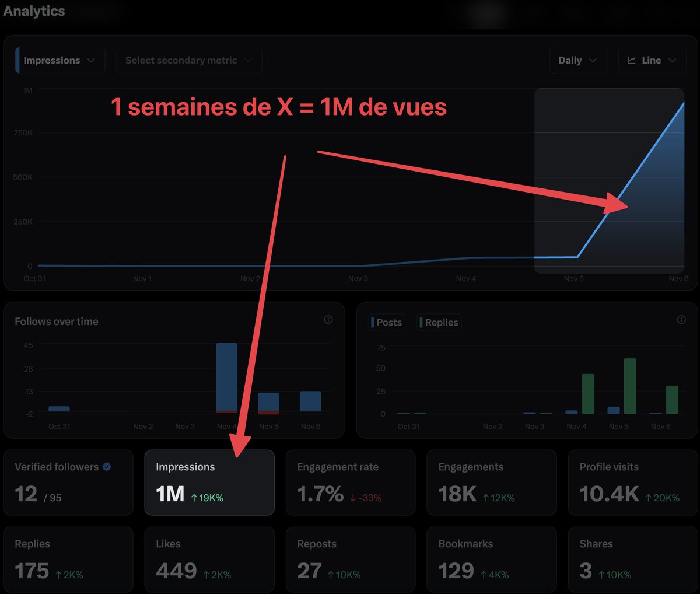Click the Nov 5 blue posts bar

click(614, 410)
